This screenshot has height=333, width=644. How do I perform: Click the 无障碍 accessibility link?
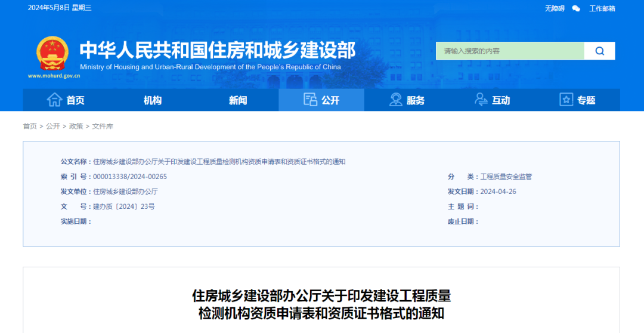555,8
